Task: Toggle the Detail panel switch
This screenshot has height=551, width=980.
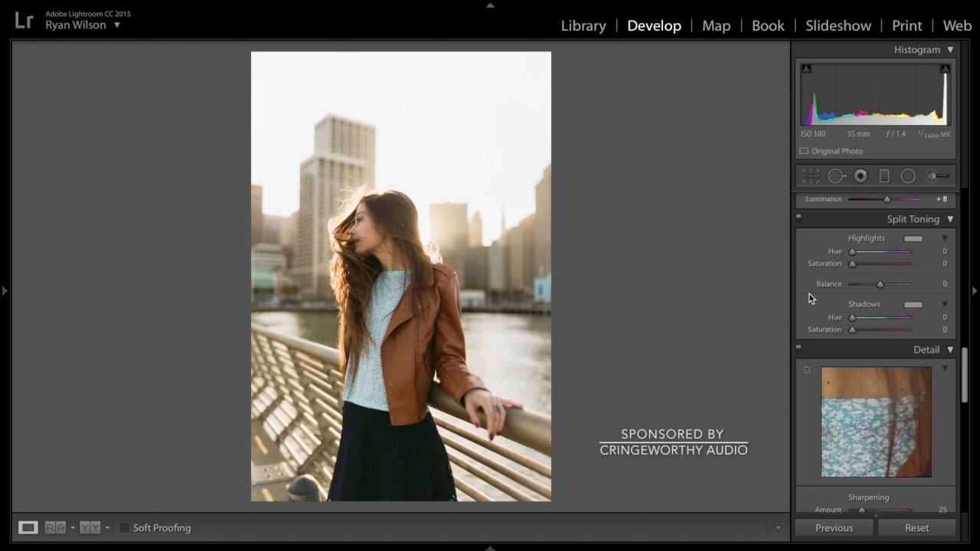Action: 799,347
